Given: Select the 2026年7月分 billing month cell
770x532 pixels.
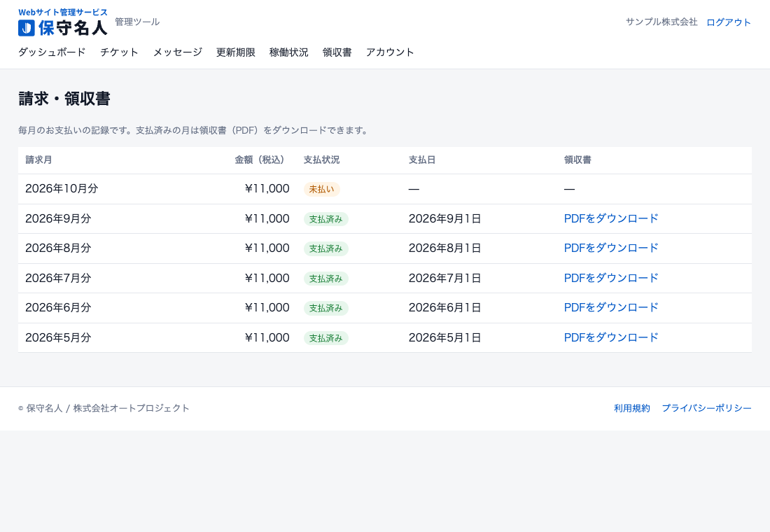Looking at the screenshot, I should click(x=58, y=278).
